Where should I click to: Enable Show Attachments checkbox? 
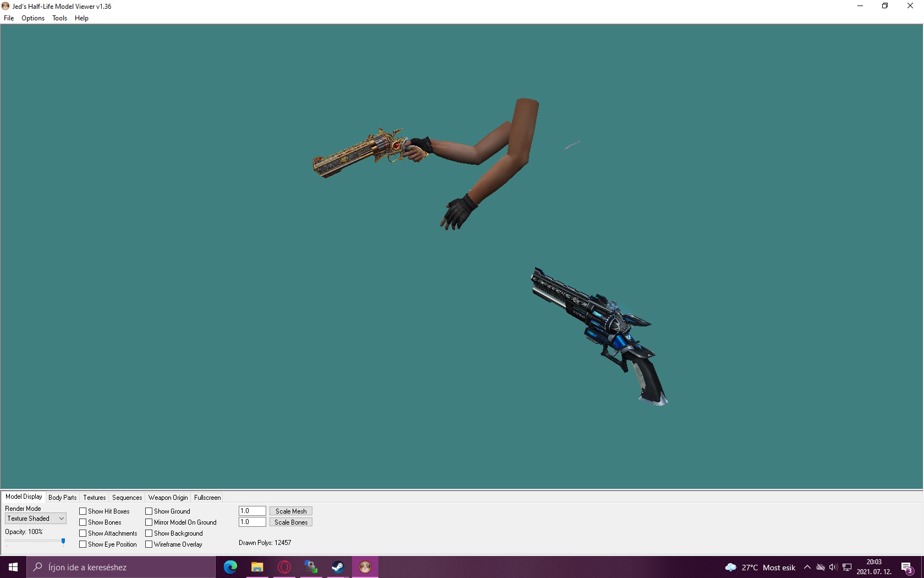tap(83, 533)
